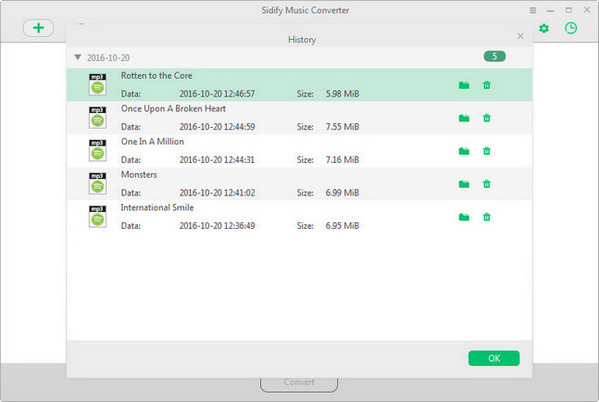599x402 pixels.
Task: Open folder for One In A Million
Action: 464,151
